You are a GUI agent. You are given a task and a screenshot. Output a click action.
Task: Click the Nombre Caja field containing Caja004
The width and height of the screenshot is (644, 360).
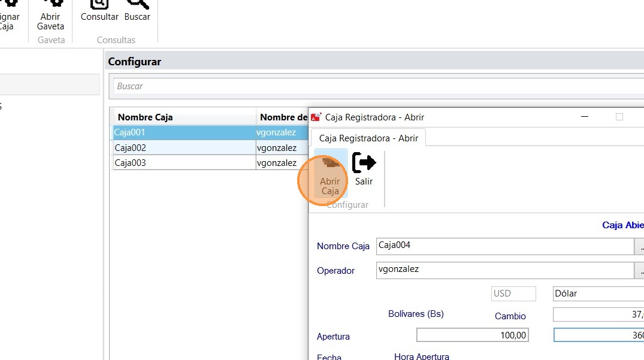(505, 246)
